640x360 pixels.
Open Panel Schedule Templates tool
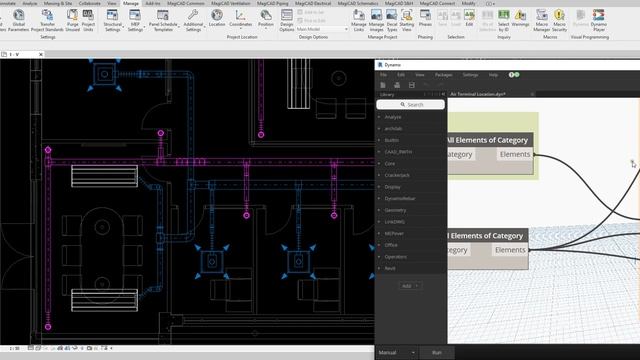click(x=163, y=20)
